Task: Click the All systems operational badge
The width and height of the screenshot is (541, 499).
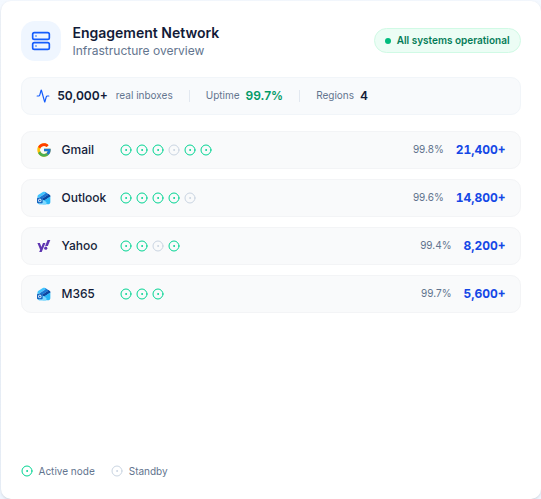Action: click(447, 41)
